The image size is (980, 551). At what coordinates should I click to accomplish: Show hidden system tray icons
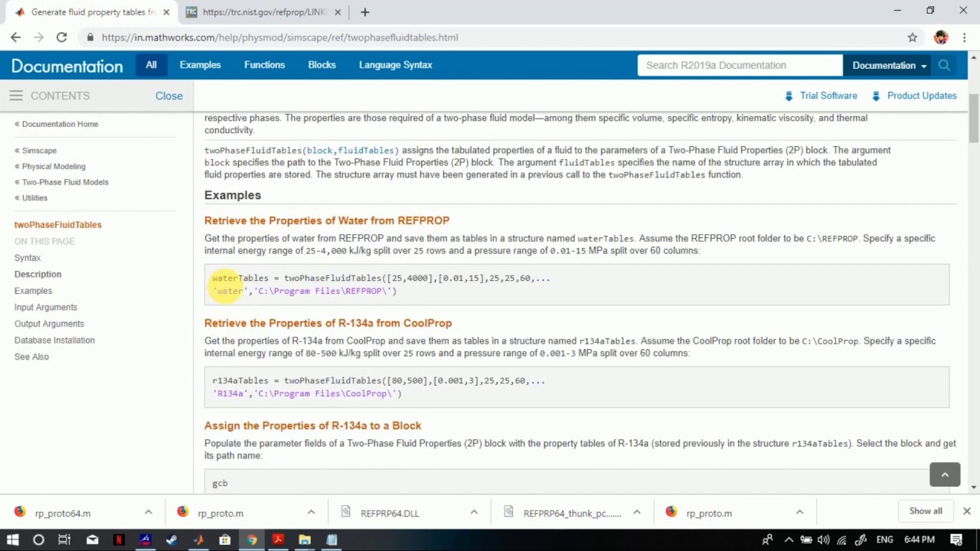pyautogui.click(x=789, y=540)
